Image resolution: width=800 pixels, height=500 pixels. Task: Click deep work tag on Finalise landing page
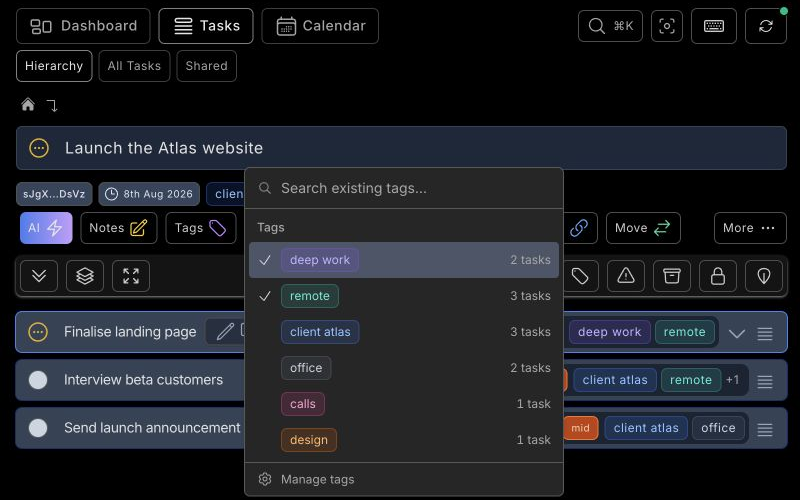(610, 332)
